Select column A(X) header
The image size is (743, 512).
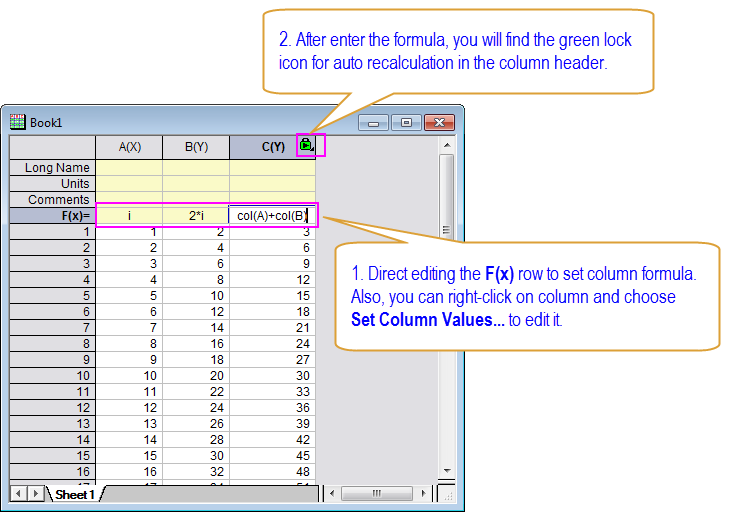[129, 147]
